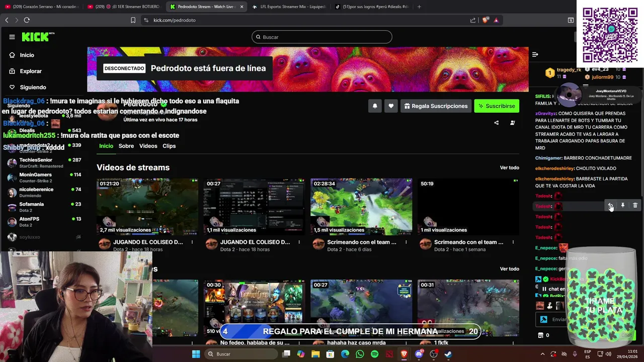
Task: Click tragedy_rk in gift leaderboard
Action: click(x=569, y=70)
